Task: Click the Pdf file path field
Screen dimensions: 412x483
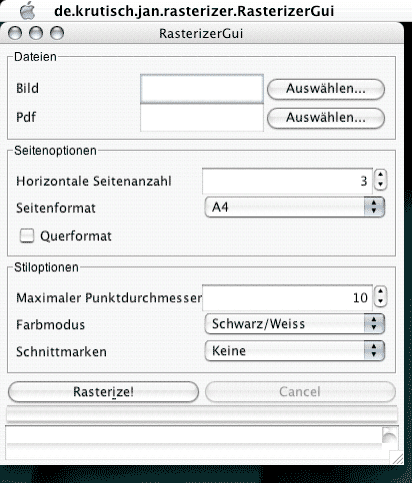Action: pos(202,117)
